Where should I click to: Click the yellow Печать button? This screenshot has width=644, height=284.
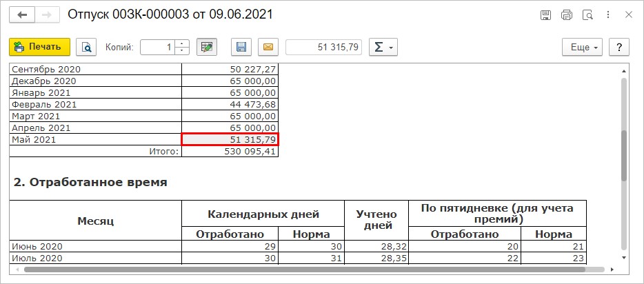pyautogui.click(x=40, y=47)
